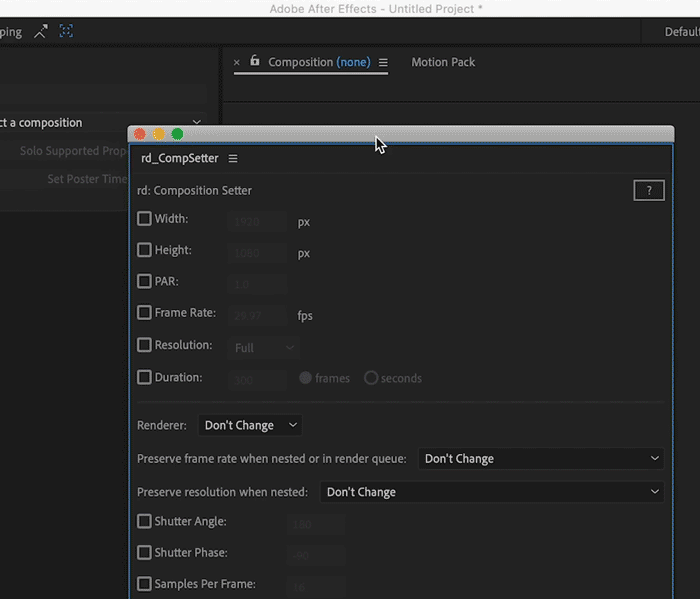Open Preserve resolution when nested dropdown
700x599 pixels.
pos(492,492)
